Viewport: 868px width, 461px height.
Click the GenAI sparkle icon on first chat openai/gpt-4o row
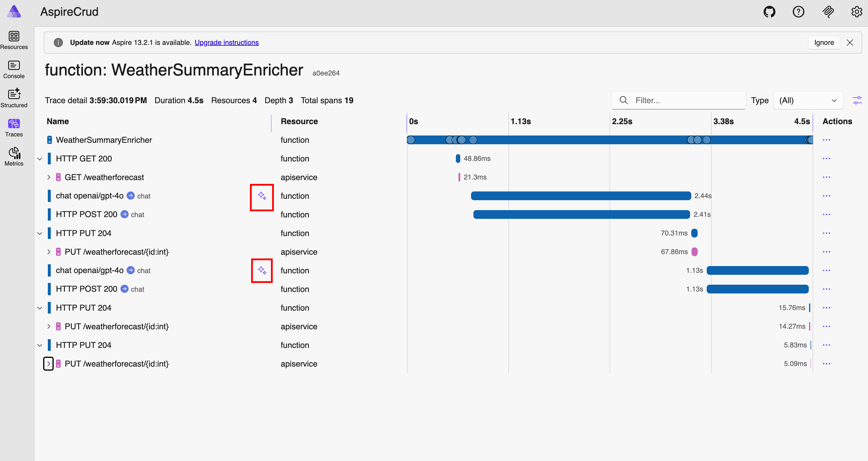(262, 196)
